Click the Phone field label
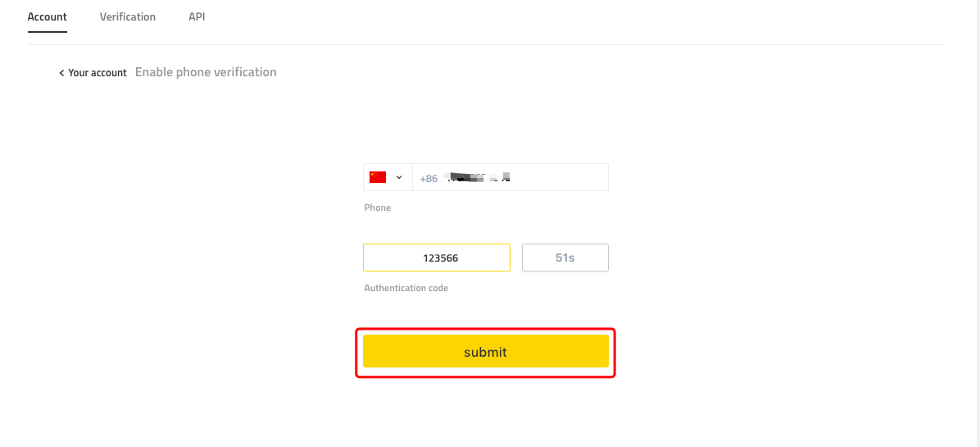980x447 pixels. tap(378, 208)
